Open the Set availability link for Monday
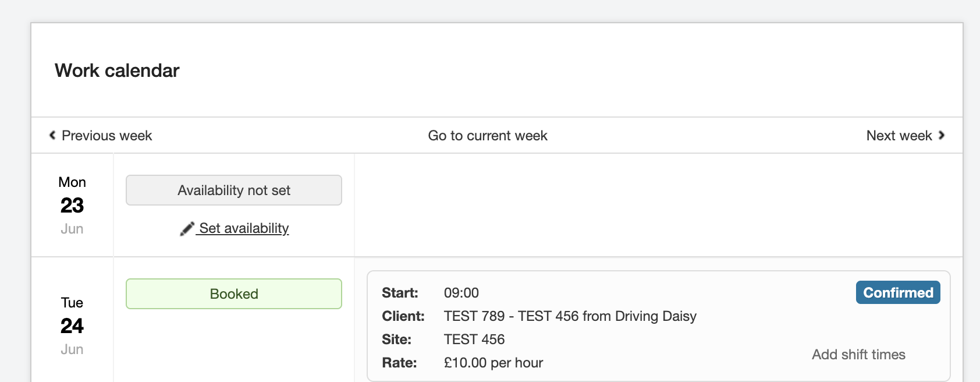 click(x=244, y=228)
